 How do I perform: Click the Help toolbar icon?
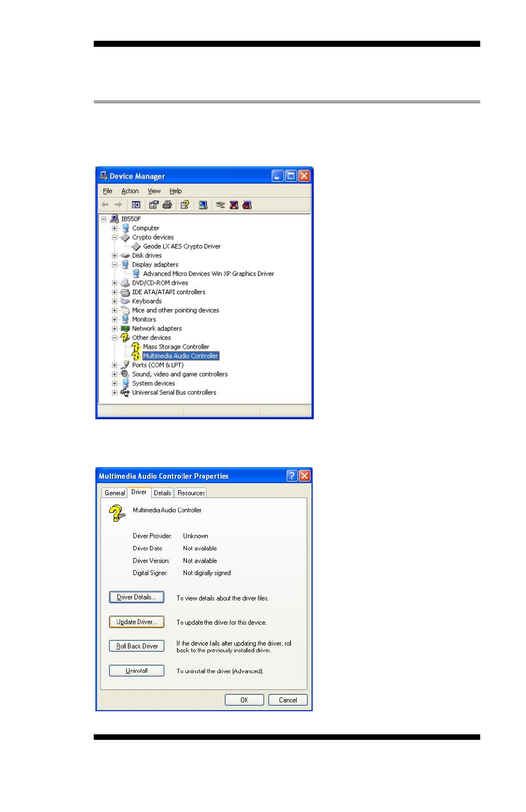click(x=185, y=205)
